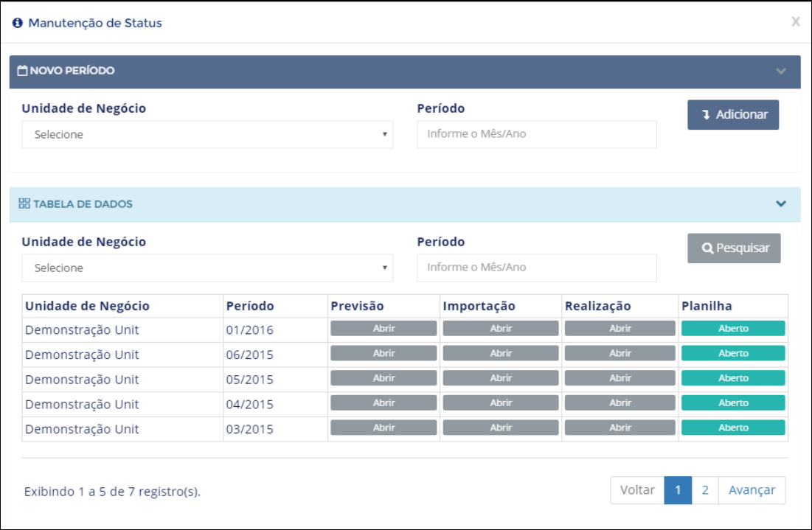Open Unidade de Negócio dropdown in Novo Período

[207, 135]
